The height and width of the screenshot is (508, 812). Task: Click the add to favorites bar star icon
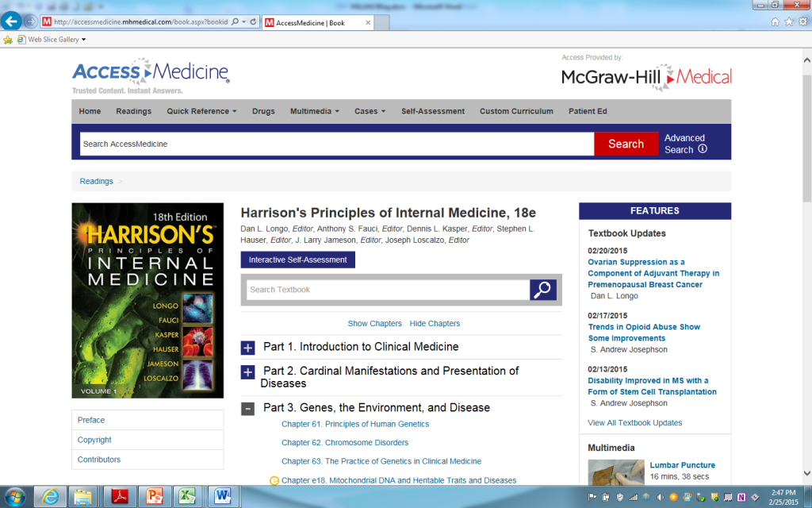pos(8,40)
